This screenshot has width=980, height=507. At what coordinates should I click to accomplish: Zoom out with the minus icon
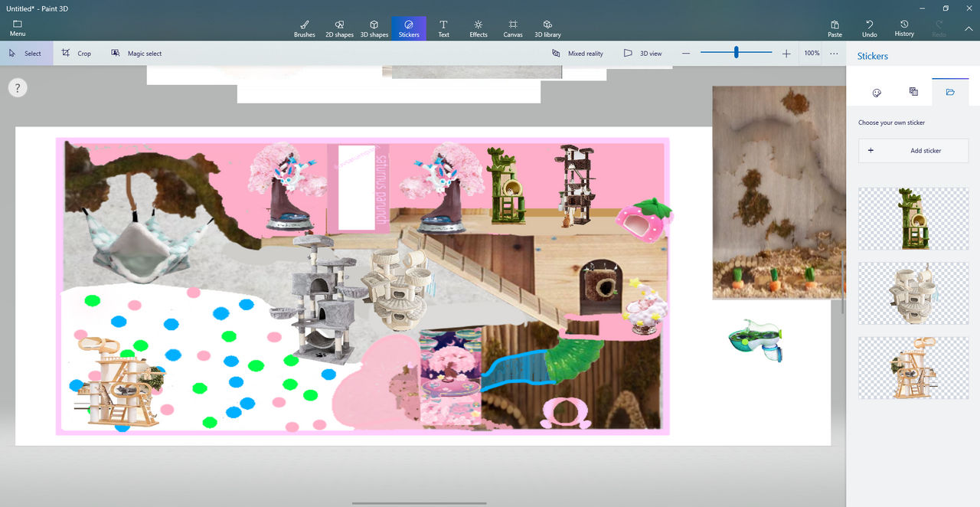coord(686,54)
